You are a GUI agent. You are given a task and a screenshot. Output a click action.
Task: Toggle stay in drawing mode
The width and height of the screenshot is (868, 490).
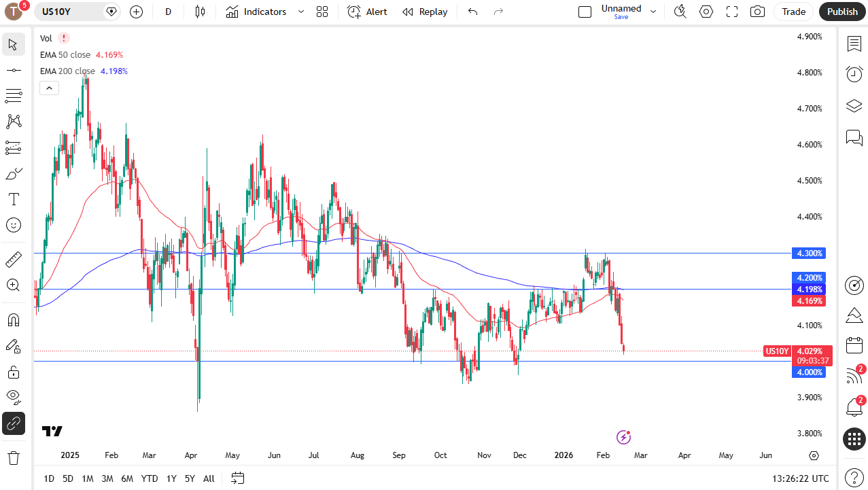pyautogui.click(x=14, y=346)
